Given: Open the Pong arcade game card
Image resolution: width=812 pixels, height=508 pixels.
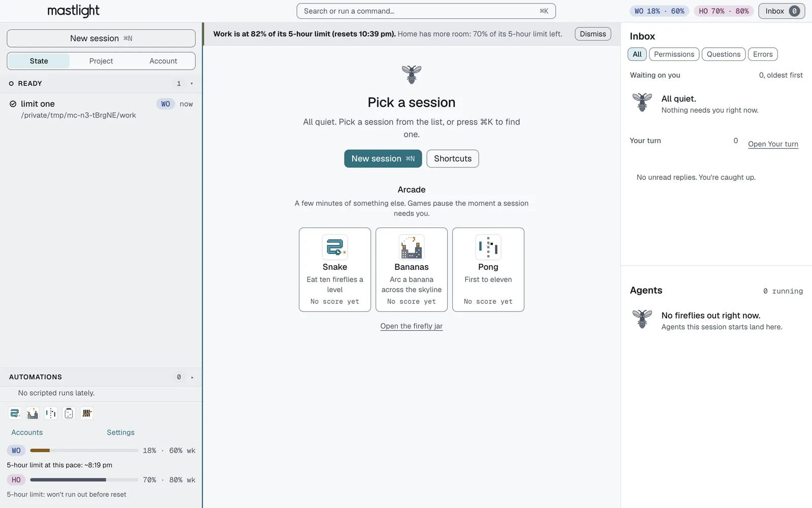Looking at the screenshot, I should (488, 270).
